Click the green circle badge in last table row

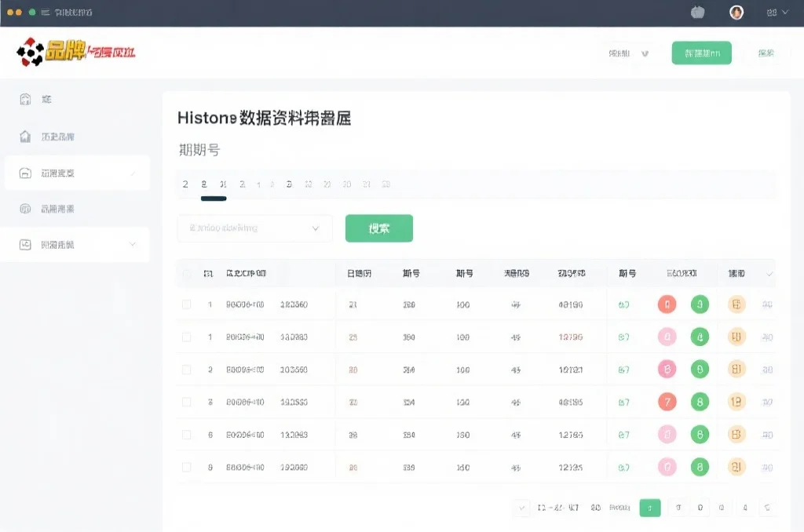pos(700,468)
